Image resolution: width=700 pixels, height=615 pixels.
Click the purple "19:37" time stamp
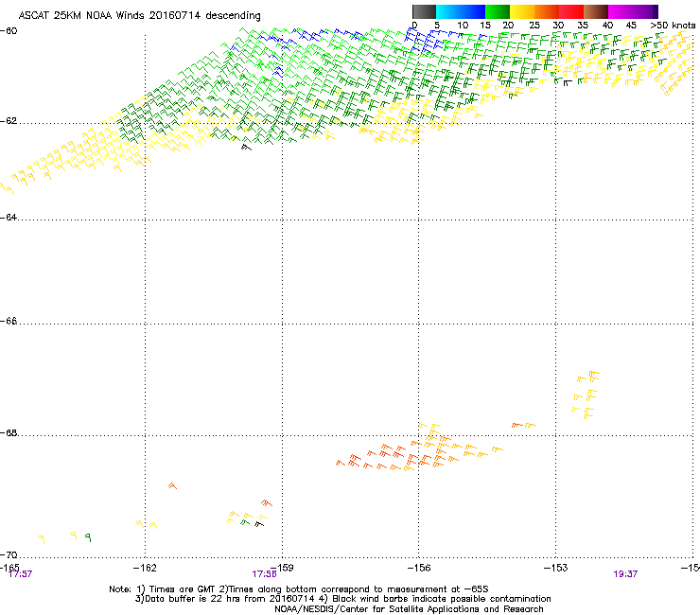(625, 574)
